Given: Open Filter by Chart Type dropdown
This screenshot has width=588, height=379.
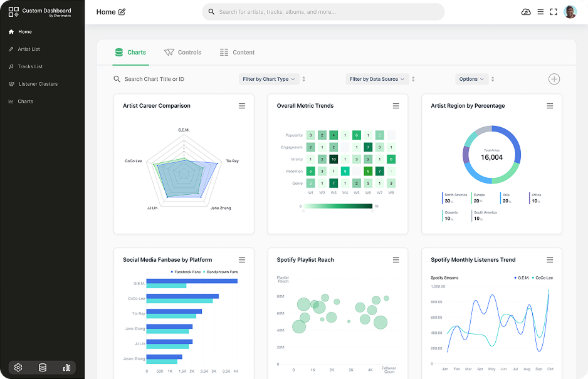Looking at the screenshot, I should point(269,79).
